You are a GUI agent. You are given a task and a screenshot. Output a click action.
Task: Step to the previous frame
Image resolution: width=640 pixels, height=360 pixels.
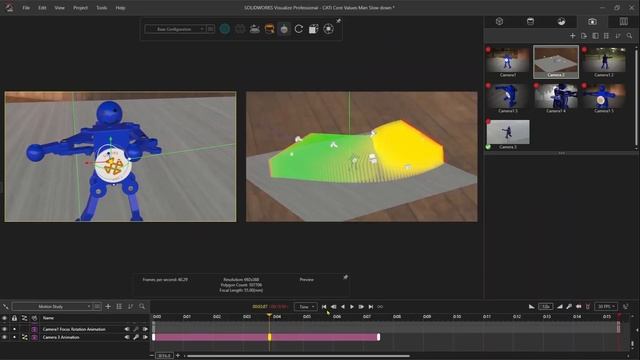point(333,307)
